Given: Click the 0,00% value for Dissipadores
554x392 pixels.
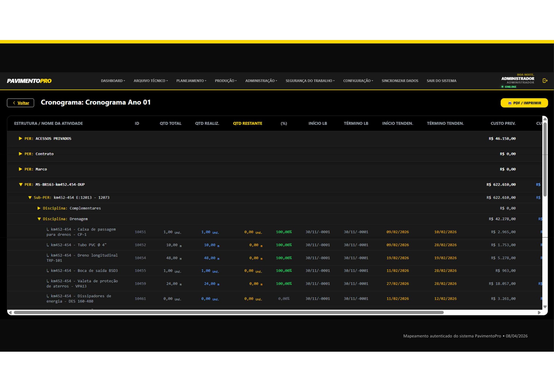Looking at the screenshot, I should (x=284, y=299).
